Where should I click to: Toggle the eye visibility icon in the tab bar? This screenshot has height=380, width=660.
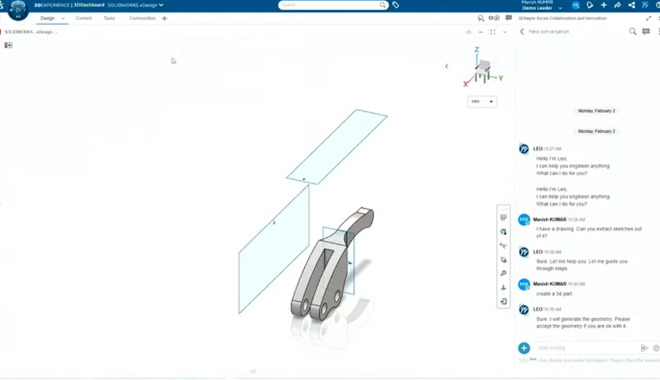(494, 18)
